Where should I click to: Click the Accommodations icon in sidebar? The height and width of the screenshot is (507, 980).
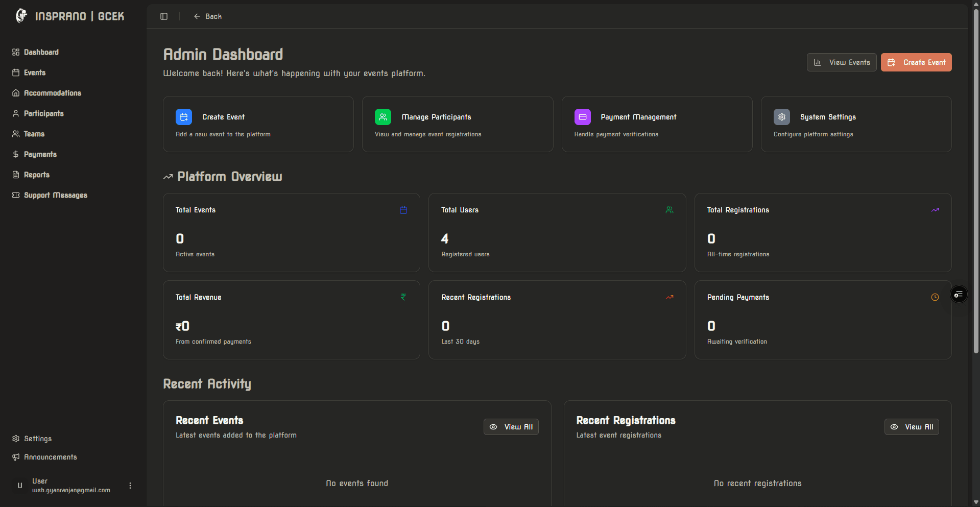16,93
